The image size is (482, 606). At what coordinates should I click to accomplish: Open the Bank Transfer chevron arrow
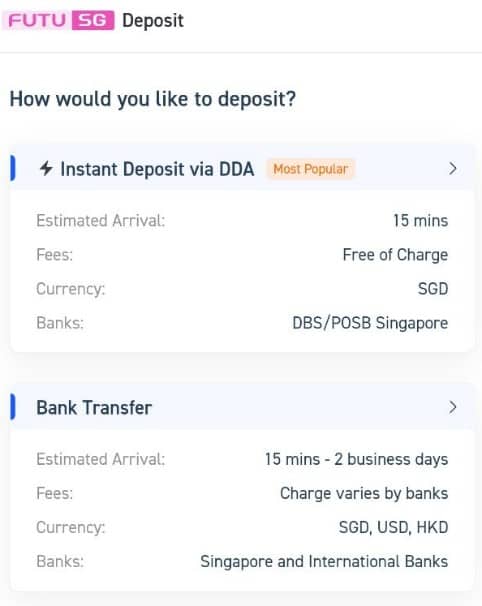[453, 407]
